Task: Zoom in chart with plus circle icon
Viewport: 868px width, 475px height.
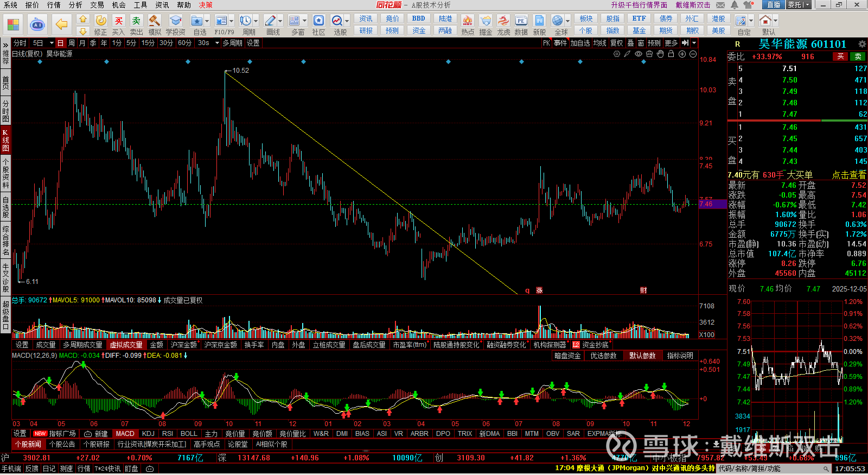Action: (x=682, y=54)
